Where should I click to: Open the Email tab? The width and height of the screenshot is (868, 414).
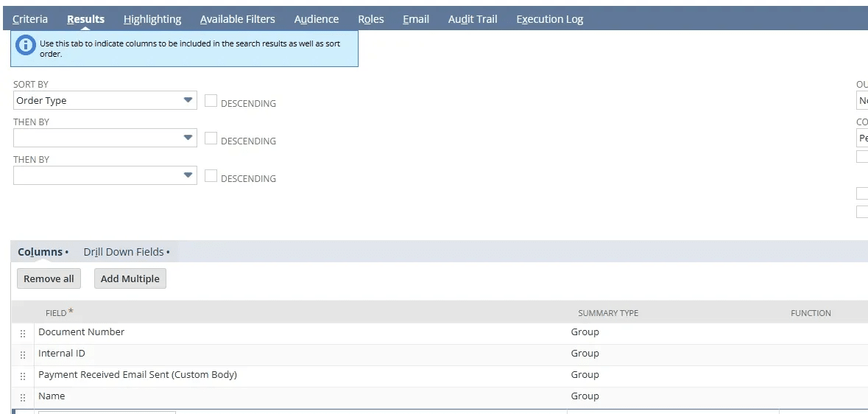tap(416, 19)
